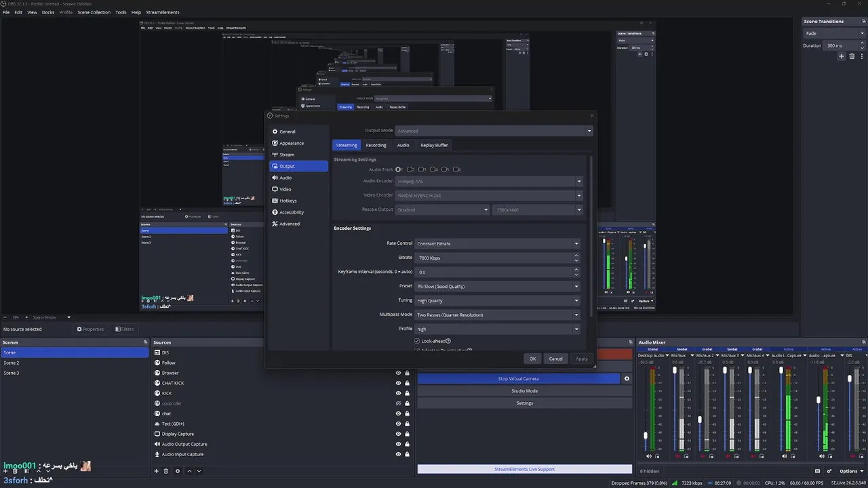Select Audio in the Settings sidebar

(x=298, y=178)
